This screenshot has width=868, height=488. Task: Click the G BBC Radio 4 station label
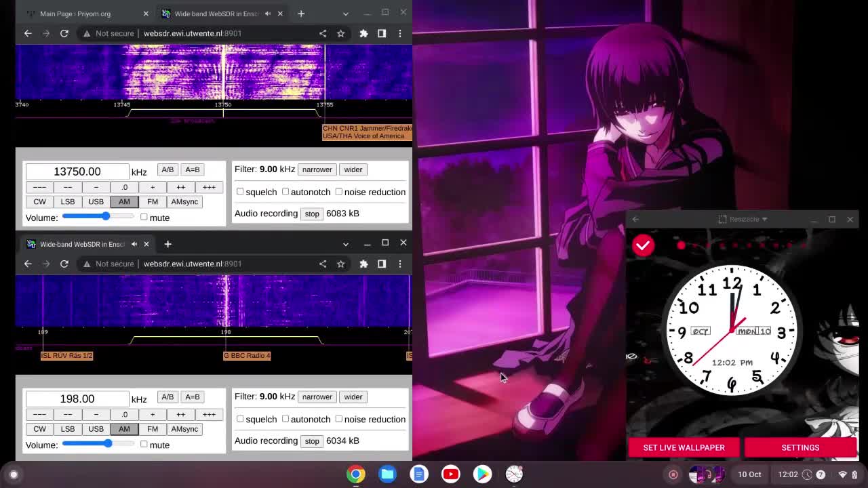point(247,355)
